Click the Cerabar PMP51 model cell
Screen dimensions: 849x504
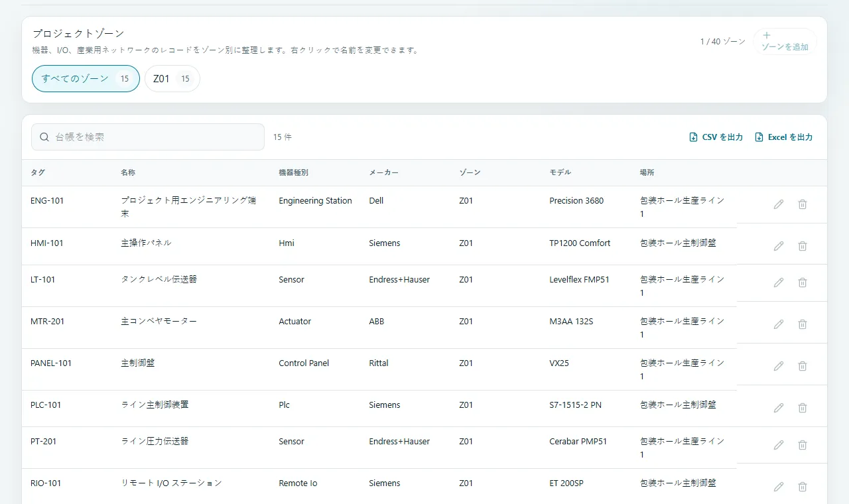coord(578,441)
